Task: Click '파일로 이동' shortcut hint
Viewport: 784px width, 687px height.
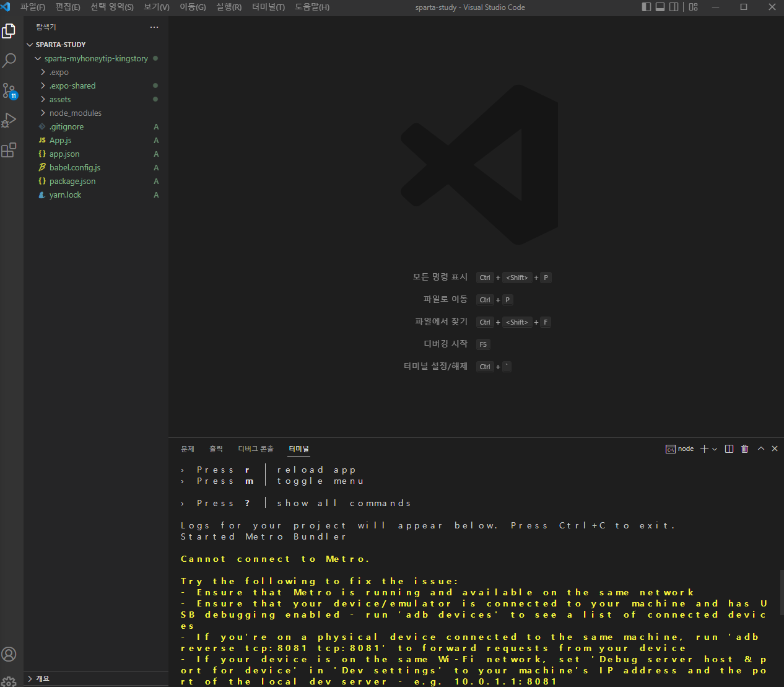Action: (x=445, y=299)
